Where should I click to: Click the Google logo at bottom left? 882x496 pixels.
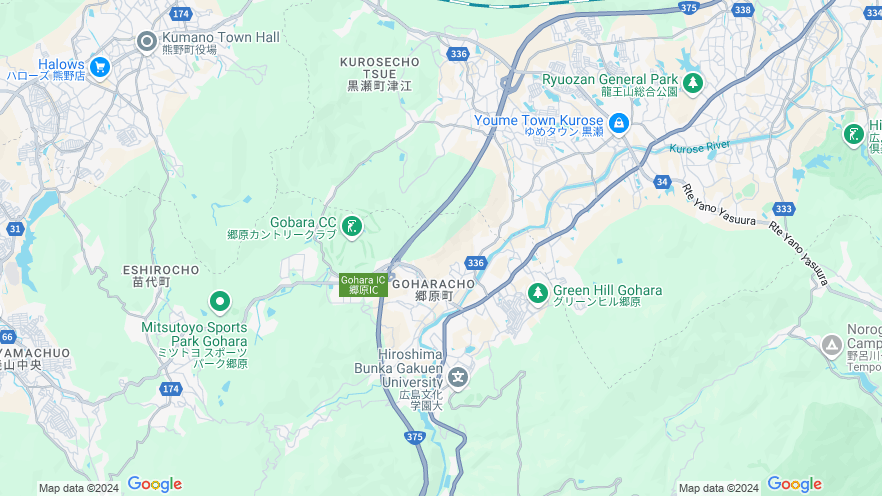pos(155,484)
